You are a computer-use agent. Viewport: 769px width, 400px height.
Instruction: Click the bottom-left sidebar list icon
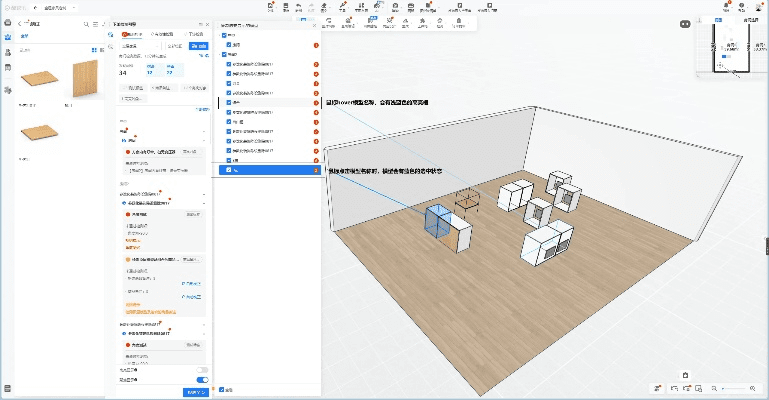coord(8,388)
